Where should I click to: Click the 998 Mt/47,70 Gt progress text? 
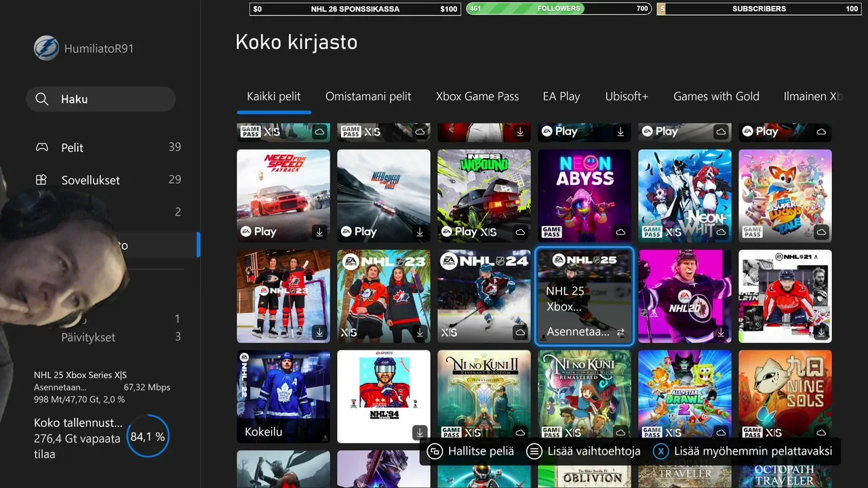click(x=79, y=399)
